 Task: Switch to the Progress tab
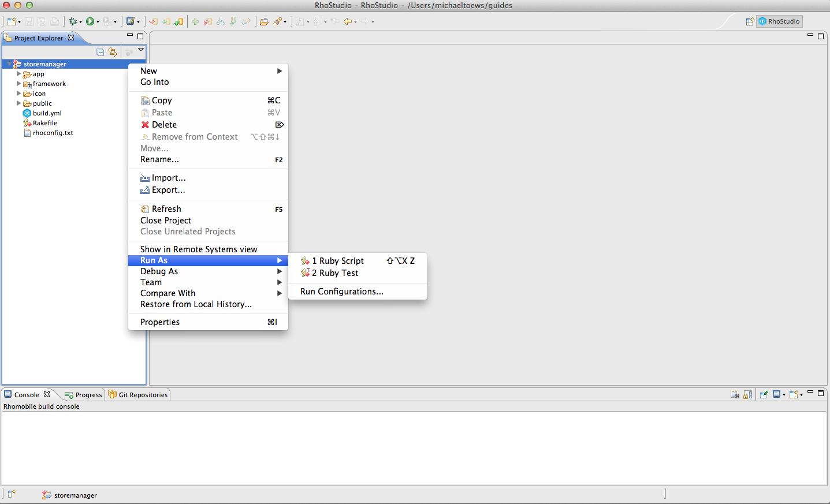[84, 395]
